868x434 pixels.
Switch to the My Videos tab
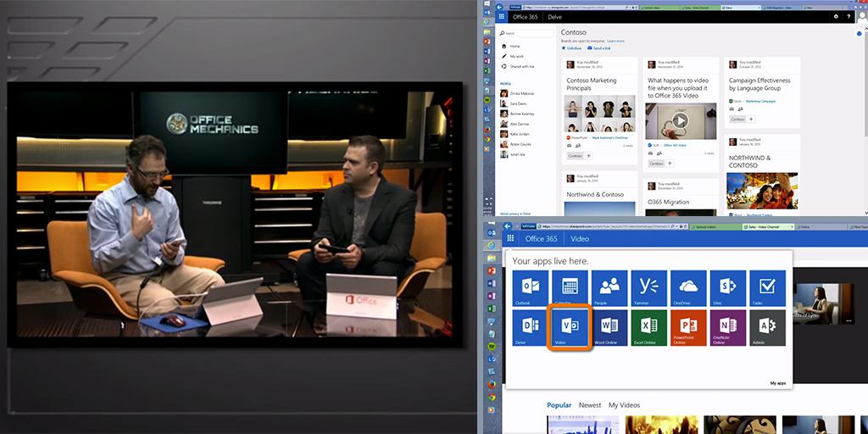(x=624, y=405)
